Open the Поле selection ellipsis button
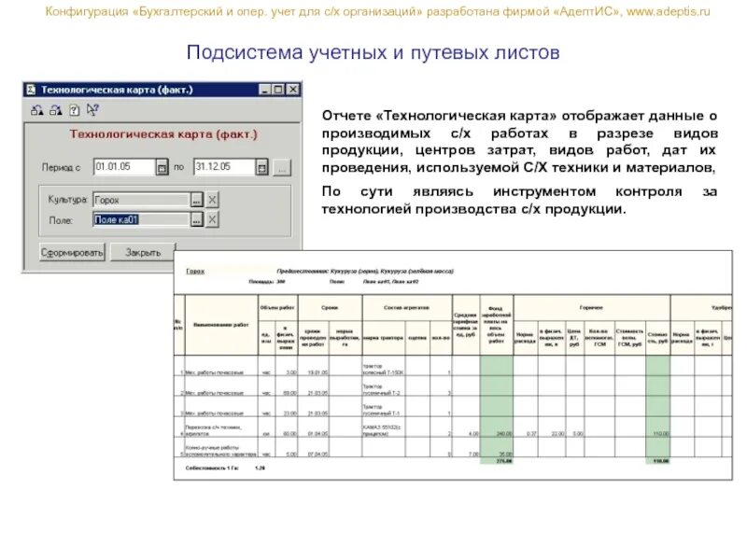This screenshot has height=560, width=747. pos(197,219)
